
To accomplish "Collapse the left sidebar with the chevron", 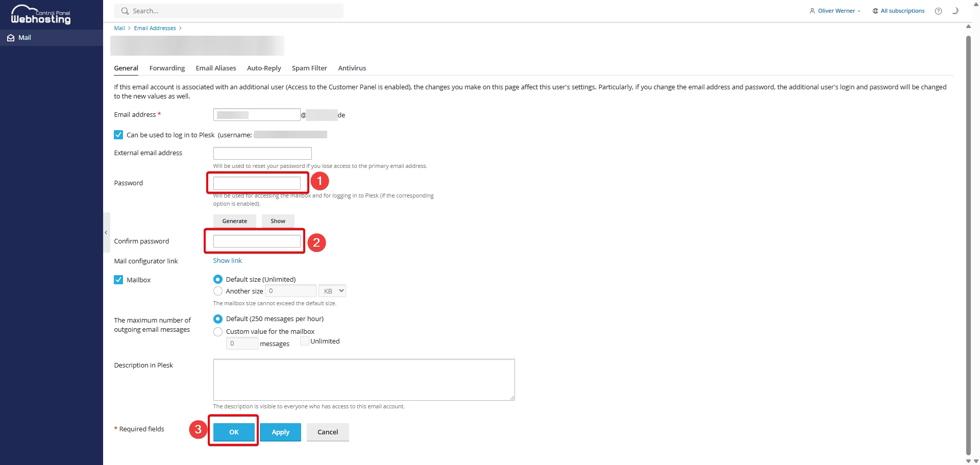I will 106,232.
